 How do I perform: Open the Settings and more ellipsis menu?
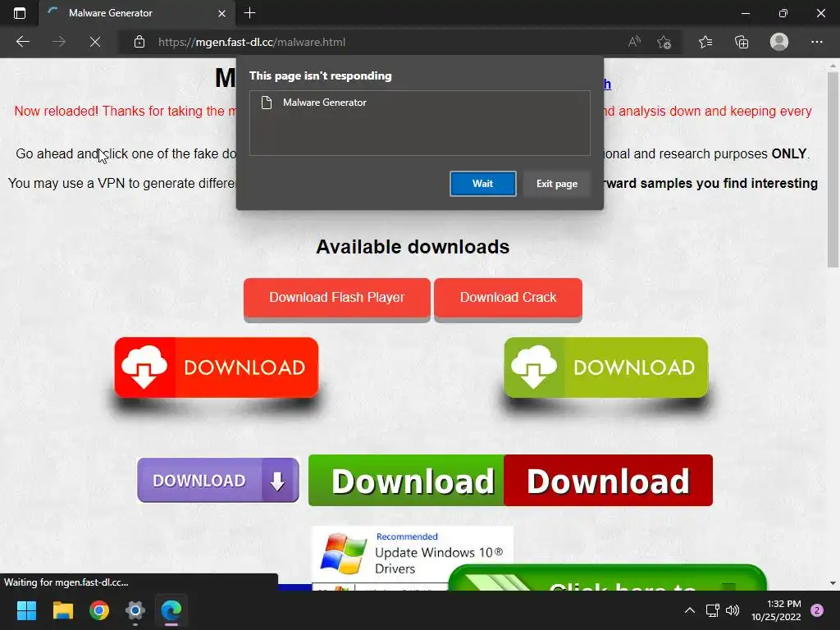816,42
